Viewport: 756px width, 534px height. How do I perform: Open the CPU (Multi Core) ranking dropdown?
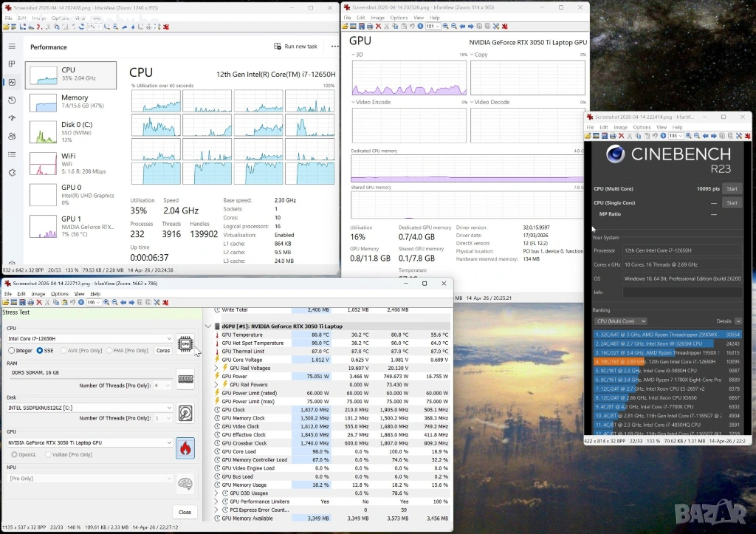(x=621, y=321)
